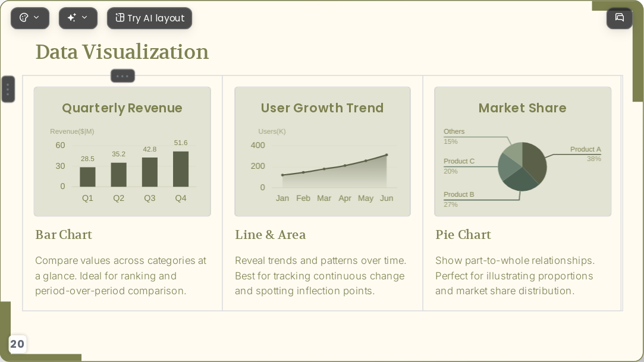
Task: Select the Quarterly Revenue bar chart
Action: coord(122,152)
